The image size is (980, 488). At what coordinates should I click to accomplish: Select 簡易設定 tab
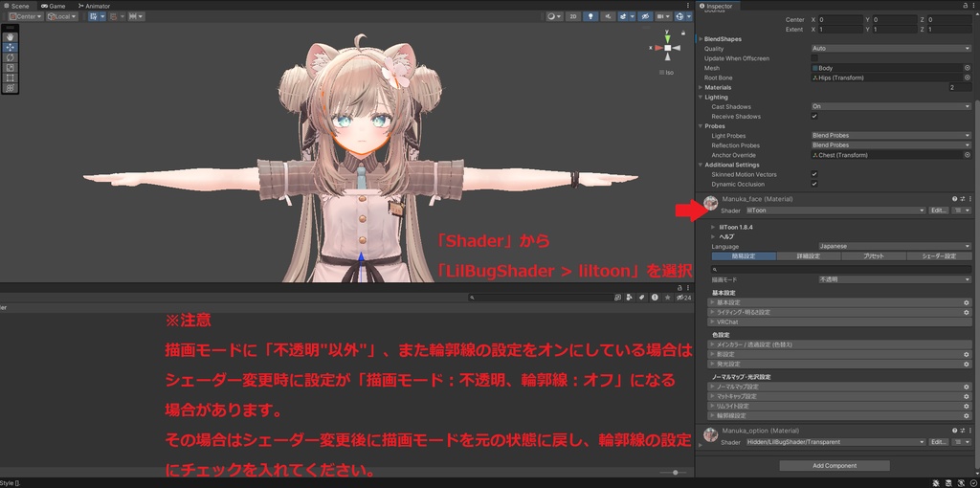point(744,256)
